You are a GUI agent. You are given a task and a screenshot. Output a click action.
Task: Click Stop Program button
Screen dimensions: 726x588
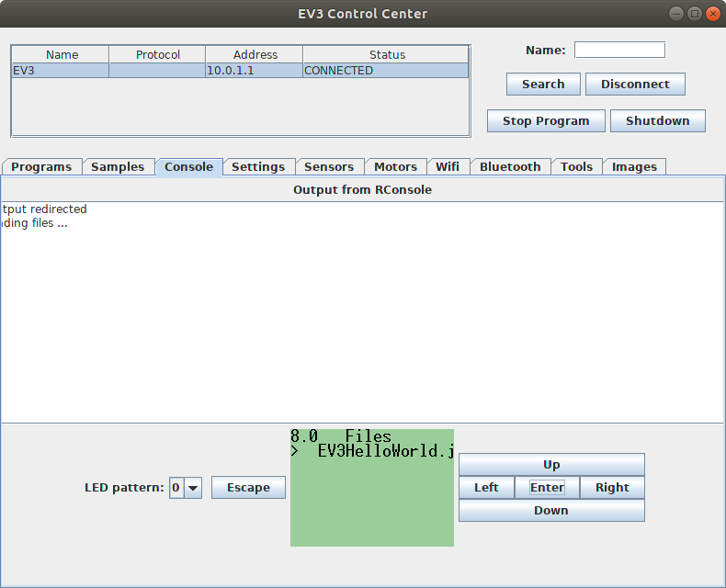click(546, 121)
